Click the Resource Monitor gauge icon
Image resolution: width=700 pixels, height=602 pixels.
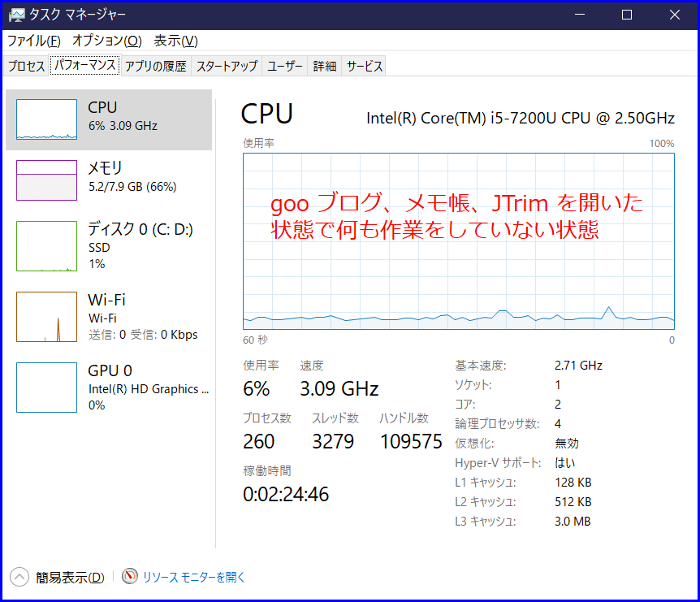(129, 576)
